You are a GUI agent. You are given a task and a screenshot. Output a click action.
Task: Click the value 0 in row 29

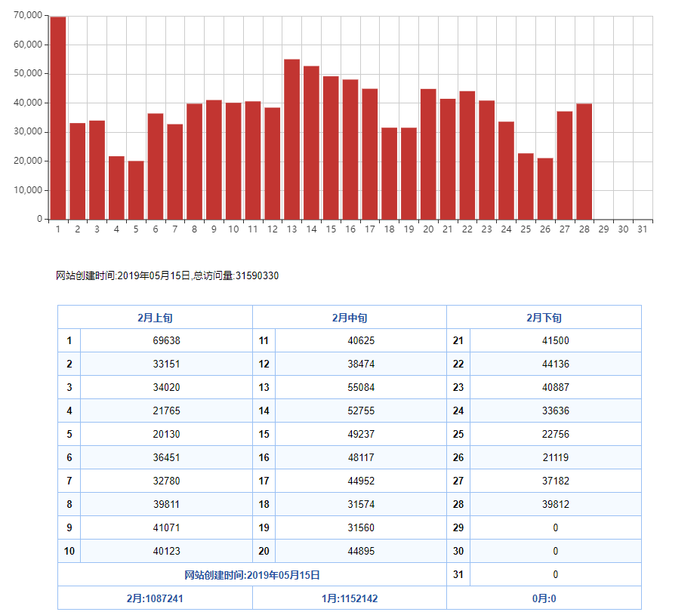[556, 527]
